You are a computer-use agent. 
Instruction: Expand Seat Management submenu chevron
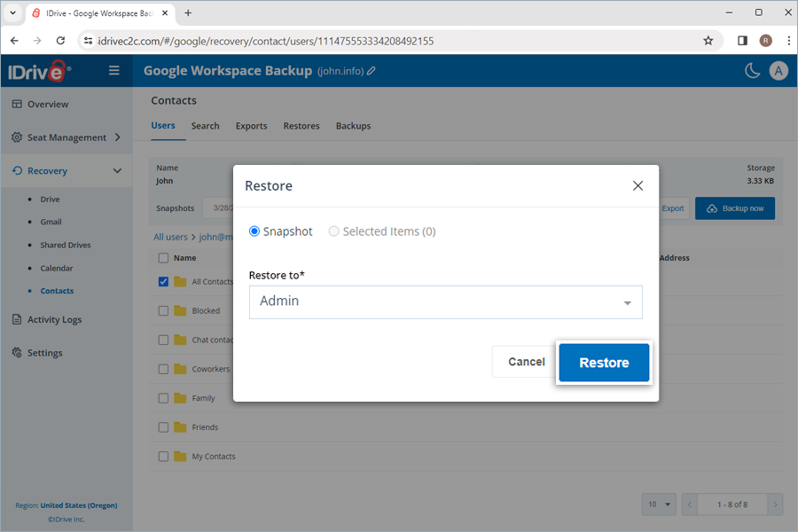pos(118,137)
